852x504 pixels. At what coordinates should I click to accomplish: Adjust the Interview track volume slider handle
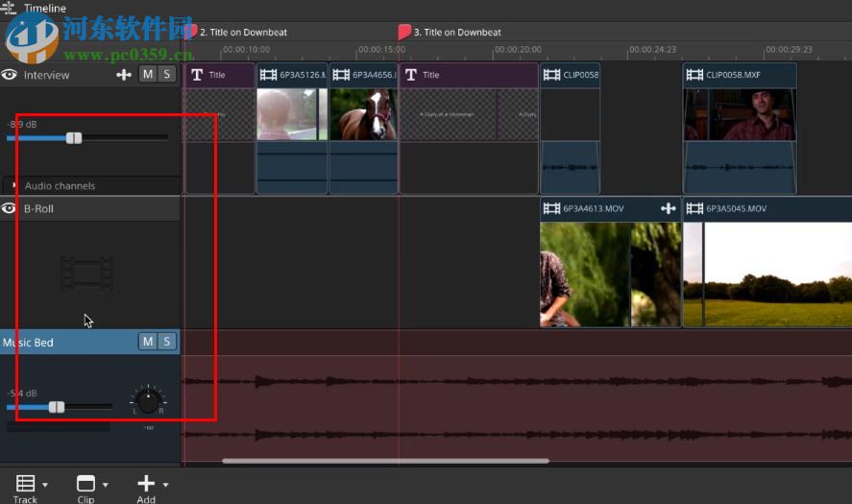[x=74, y=138]
